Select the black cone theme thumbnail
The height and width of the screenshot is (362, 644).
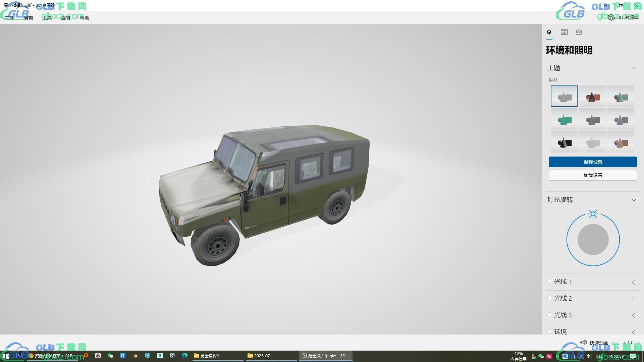[564, 142]
